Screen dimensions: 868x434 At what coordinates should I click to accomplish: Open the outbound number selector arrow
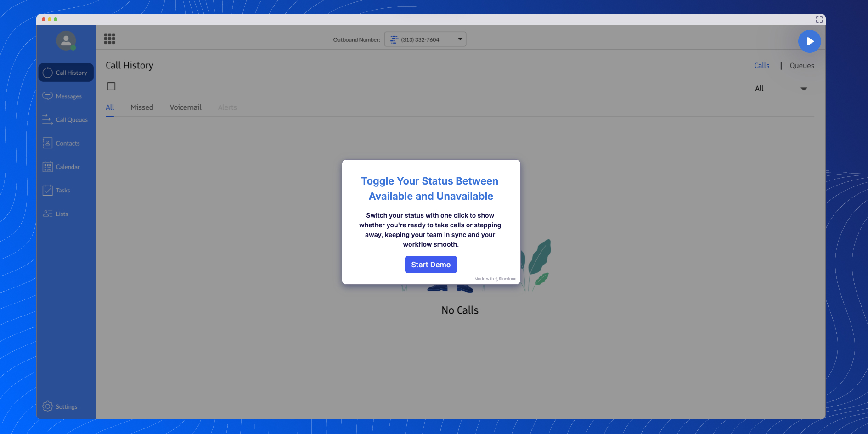pyautogui.click(x=460, y=39)
